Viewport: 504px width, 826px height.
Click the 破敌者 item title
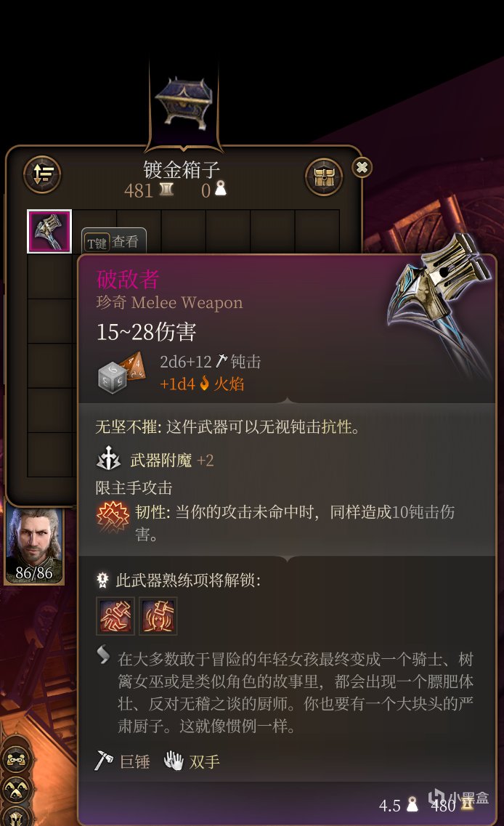tap(128, 279)
